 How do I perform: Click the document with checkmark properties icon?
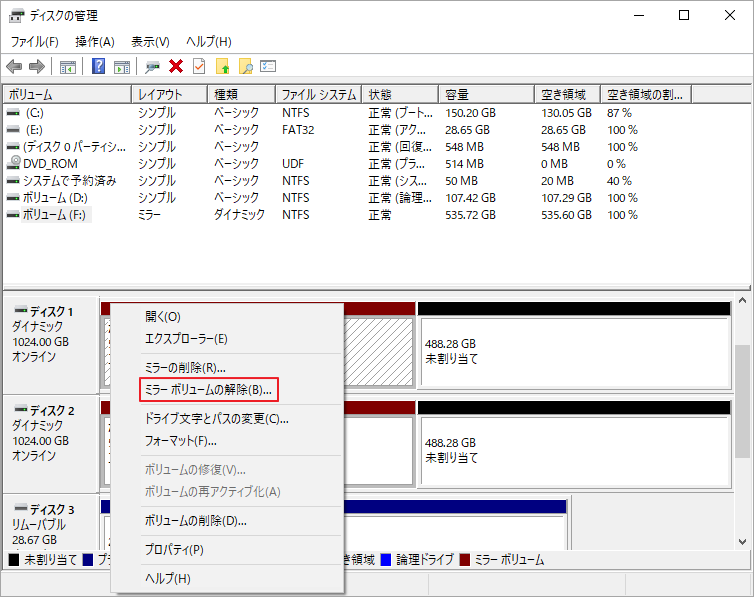[199, 66]
